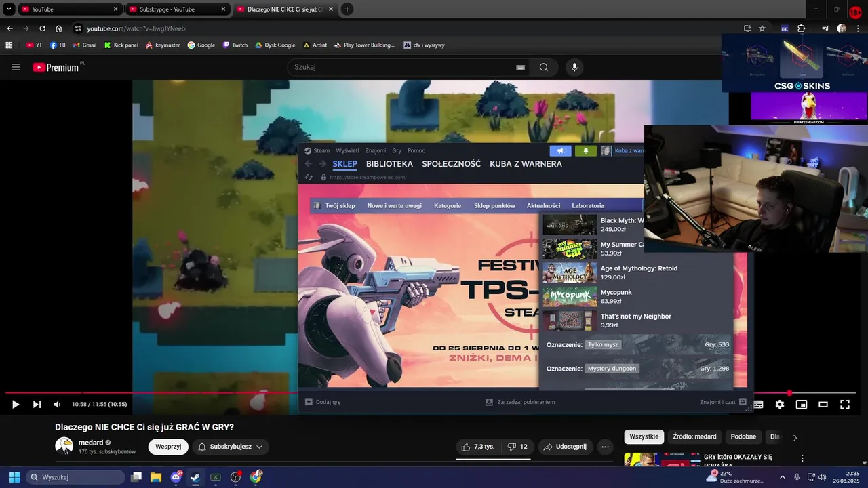868x488 pixels.
Task: Dislike the video showing 12
Action: coord(517,447)
